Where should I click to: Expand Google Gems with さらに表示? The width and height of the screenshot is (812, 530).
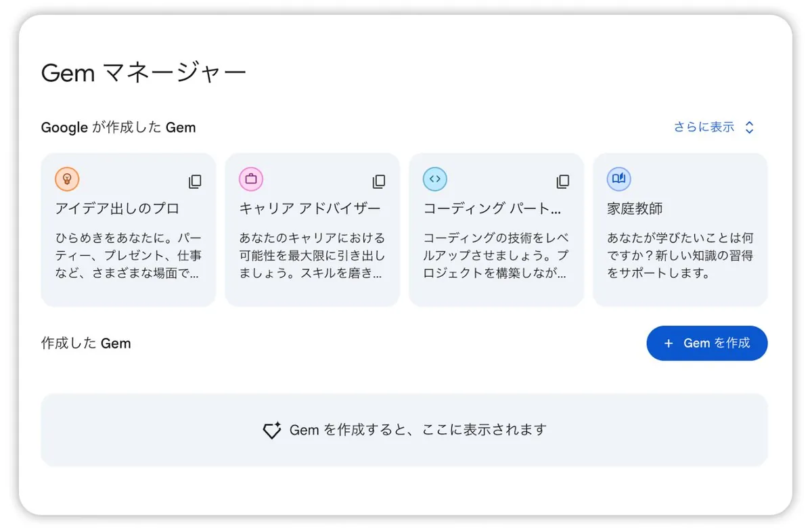714,127
